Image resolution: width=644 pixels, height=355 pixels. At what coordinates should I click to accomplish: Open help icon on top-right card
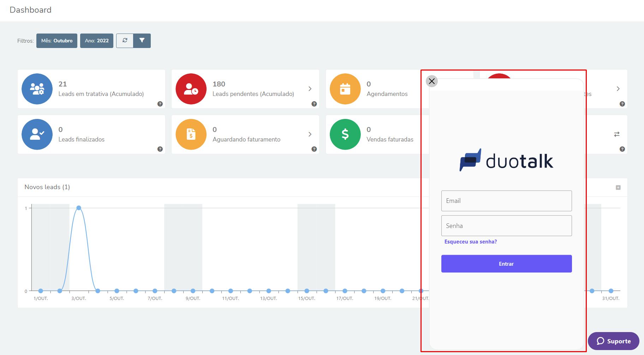click(622, 104)
